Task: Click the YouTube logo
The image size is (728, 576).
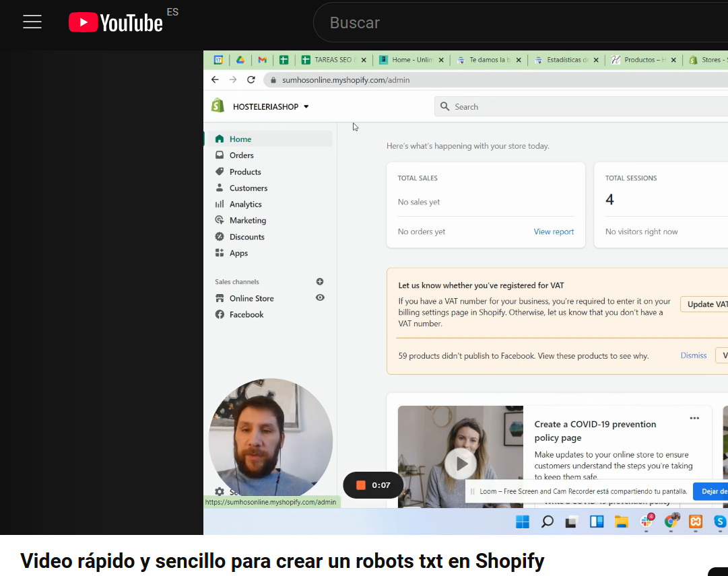Action: (x=116, y=22)
